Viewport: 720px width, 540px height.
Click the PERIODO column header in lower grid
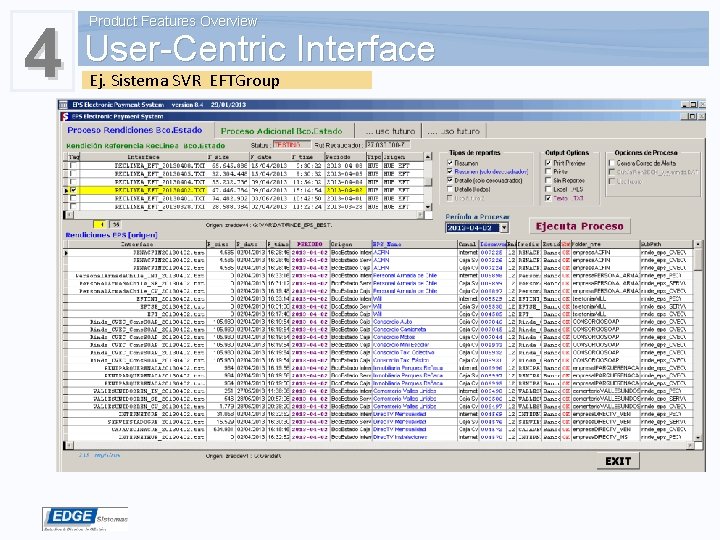(310, 244)
